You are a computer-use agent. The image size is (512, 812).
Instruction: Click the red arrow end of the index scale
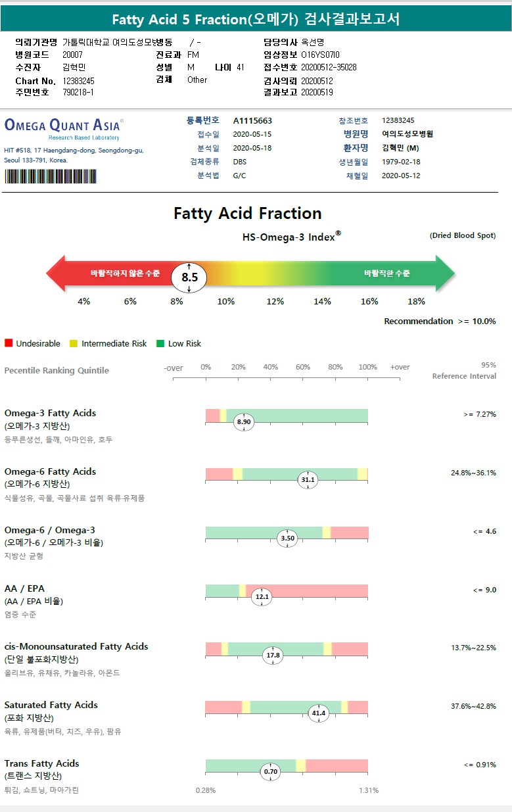(x=56, y=273)
